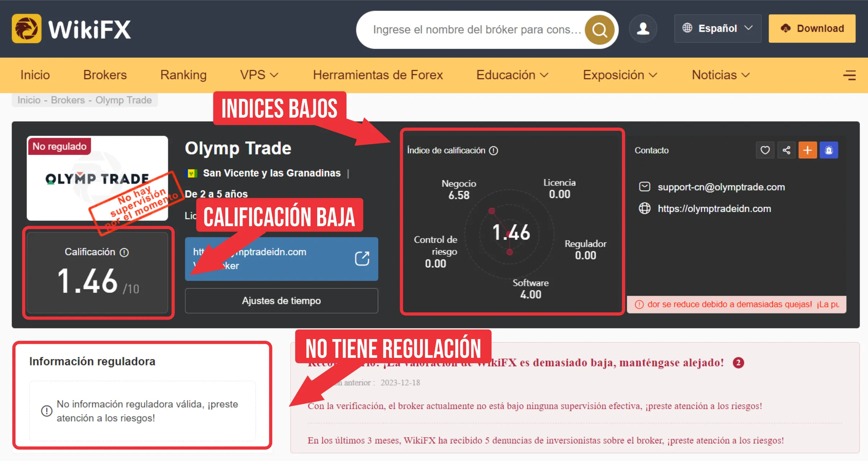Click support-cn@olymptrade.com email link

(721, 187)
